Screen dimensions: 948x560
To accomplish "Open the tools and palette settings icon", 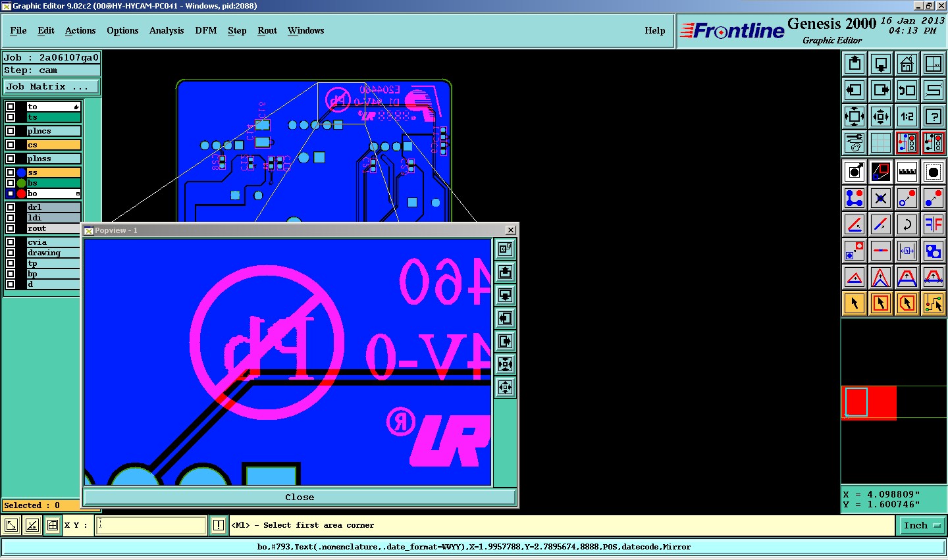I will click(x=855, y=142).
